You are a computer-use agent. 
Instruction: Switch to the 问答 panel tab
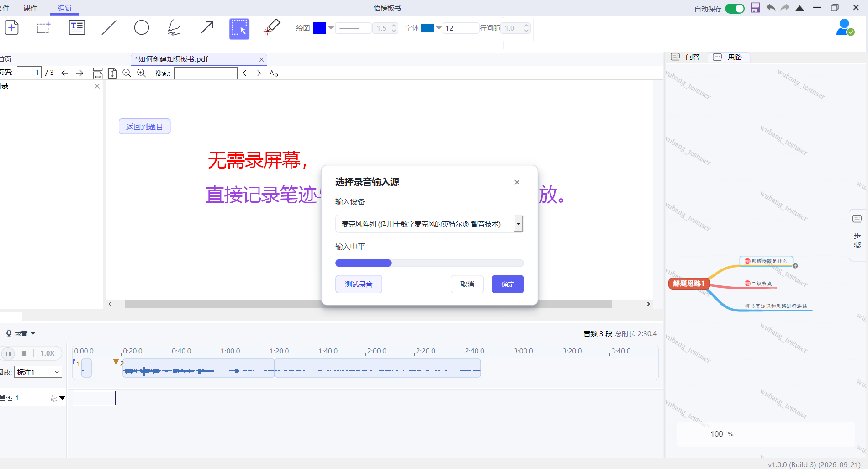pyautogui.click(x=685, y=57)
